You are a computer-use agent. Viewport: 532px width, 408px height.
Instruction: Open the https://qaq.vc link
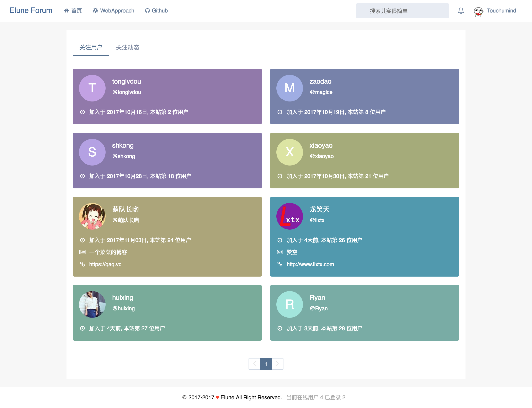[x=105, y=264]
